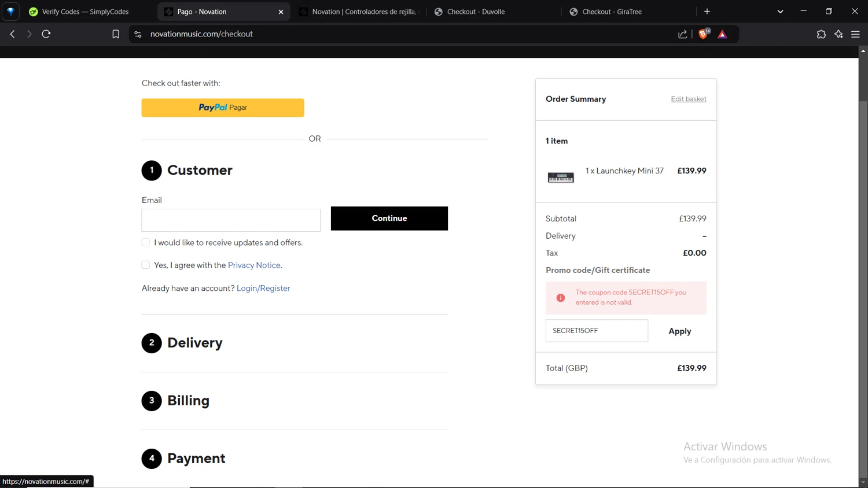The width and height of the screenshot is (868, 488).
Task: Switch to the Checkout - GiraTree tab
Action: 628,12
